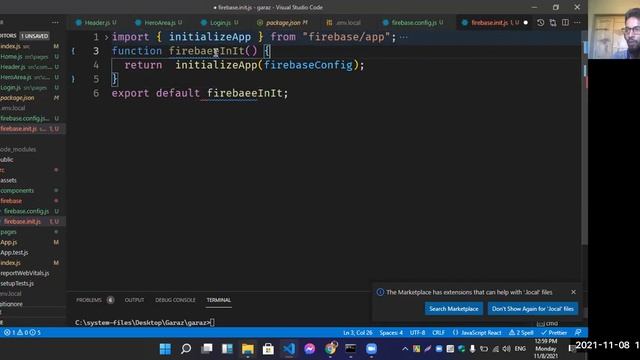The height and width of the screenshot is (360, 640).
Task: Expand the pages folder
Action: point(9,232)
